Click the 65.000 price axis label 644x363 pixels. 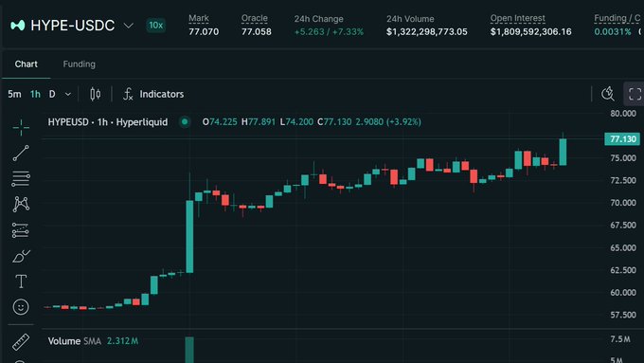(x=623, y=248)
